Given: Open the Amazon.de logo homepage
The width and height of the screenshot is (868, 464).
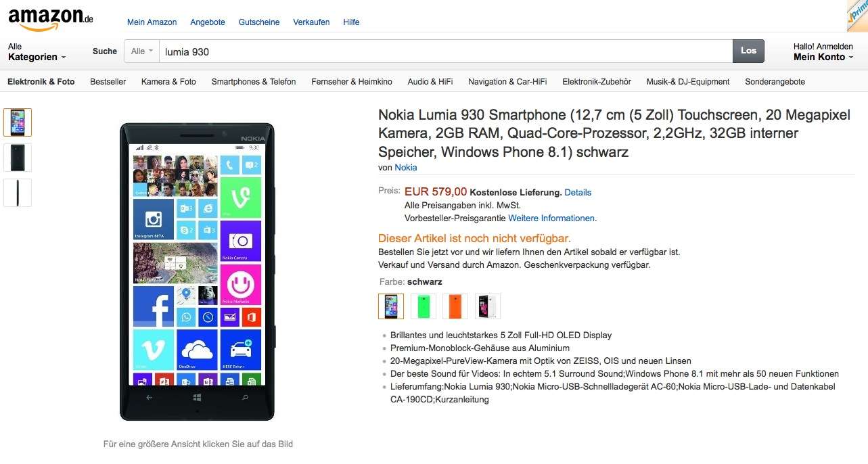Looking at the screenshot, I should point(50,19).
